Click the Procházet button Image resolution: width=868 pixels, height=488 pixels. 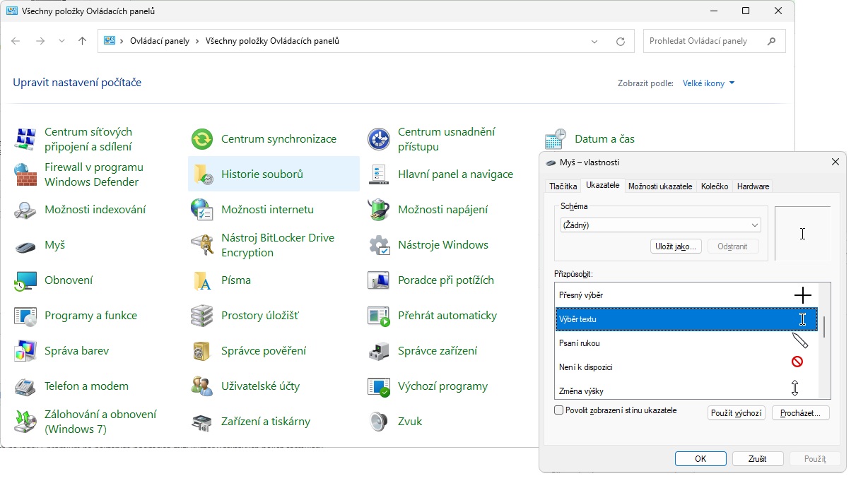click(x=800, y=413)
